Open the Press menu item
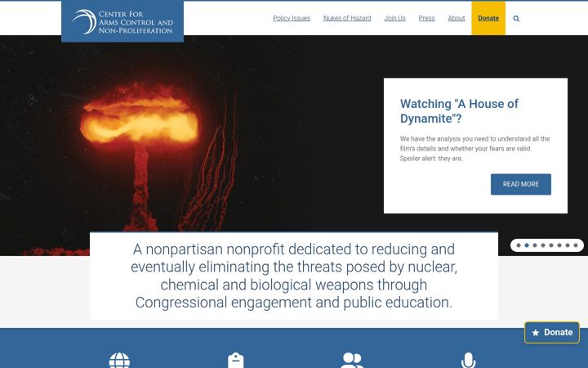This screenshot has height=368, width=588. (x=426, y=18)
